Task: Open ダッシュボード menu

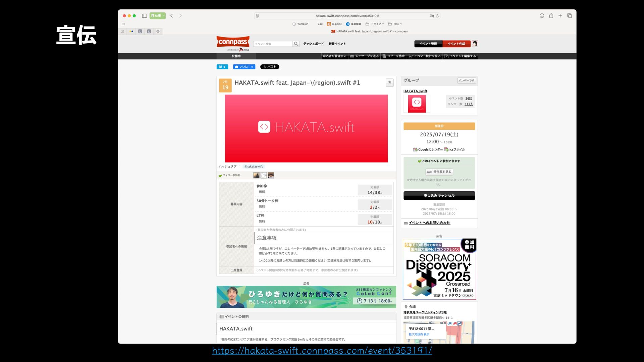Action: (x=314, y=44)
